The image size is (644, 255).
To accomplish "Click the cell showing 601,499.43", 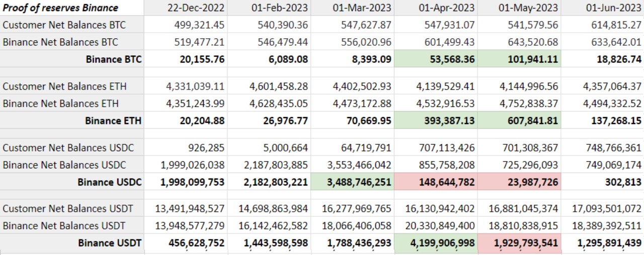I will (x=436, y=42).
